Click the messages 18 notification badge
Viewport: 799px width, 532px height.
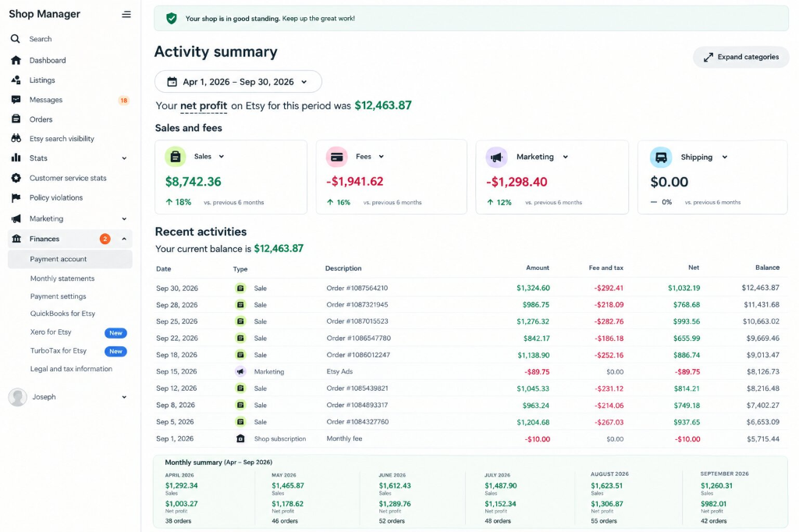click(x=123, y=101)
